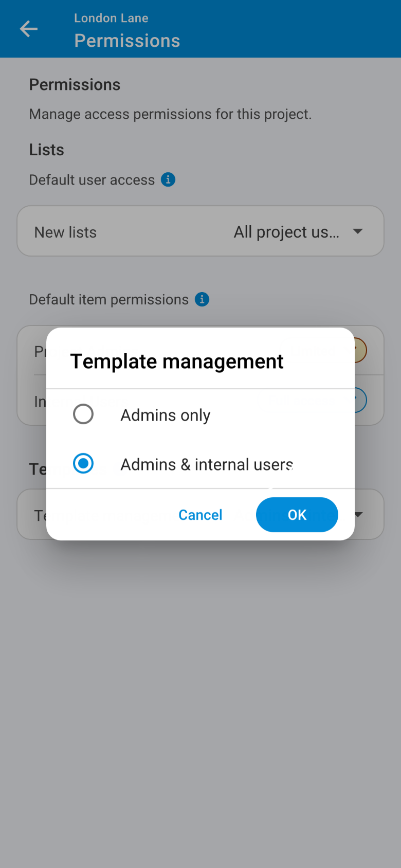
Task: Go back using the header arrow
Action: (29, 29)
